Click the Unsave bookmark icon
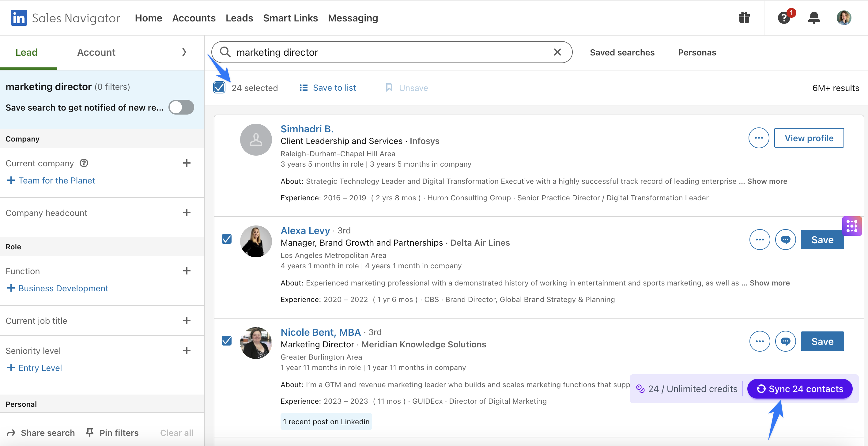This screenshot has height=446, width=868. (x=389, y=88)
